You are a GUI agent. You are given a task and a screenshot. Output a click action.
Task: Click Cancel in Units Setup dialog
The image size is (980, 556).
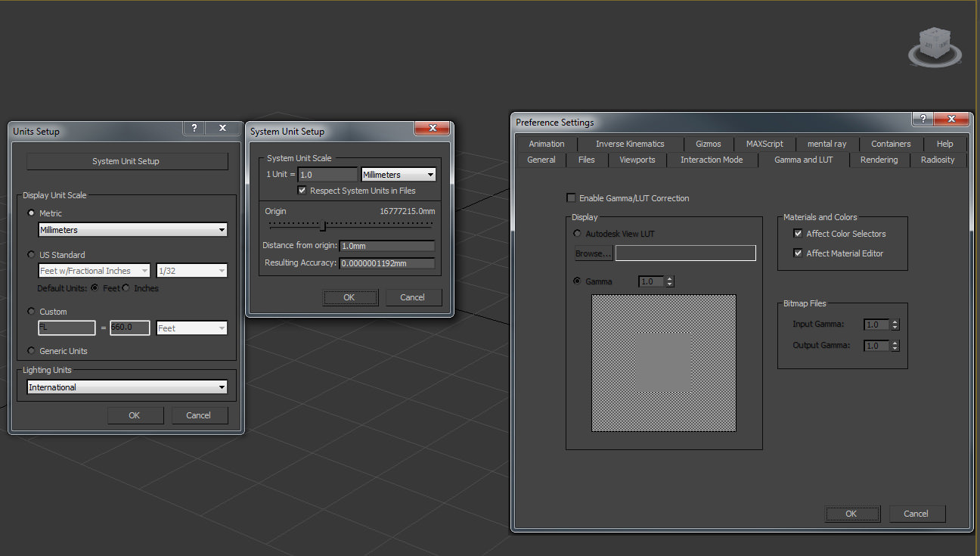point(199,415)
